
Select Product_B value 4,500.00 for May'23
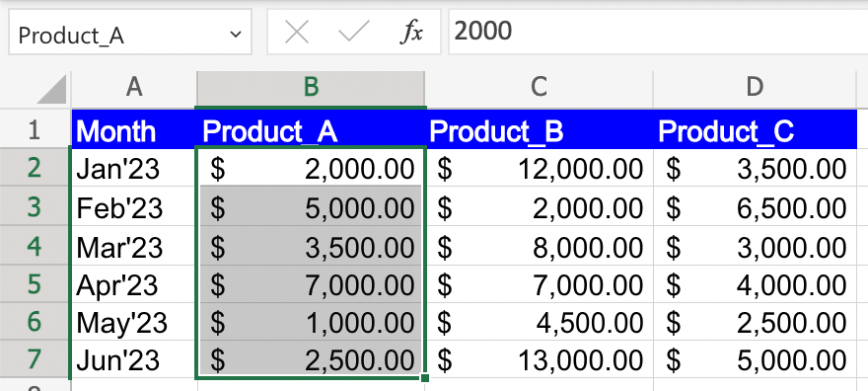(539, 321)
